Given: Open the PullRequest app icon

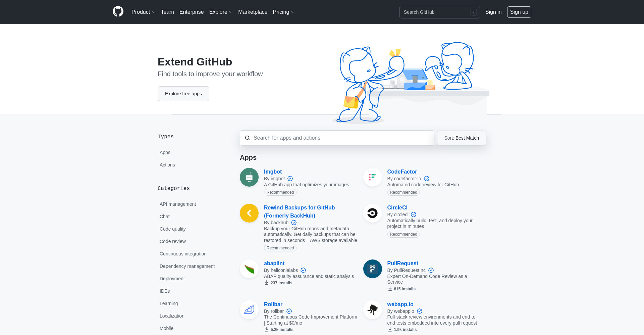Looking at the screenshot, I should coord(372,269).
